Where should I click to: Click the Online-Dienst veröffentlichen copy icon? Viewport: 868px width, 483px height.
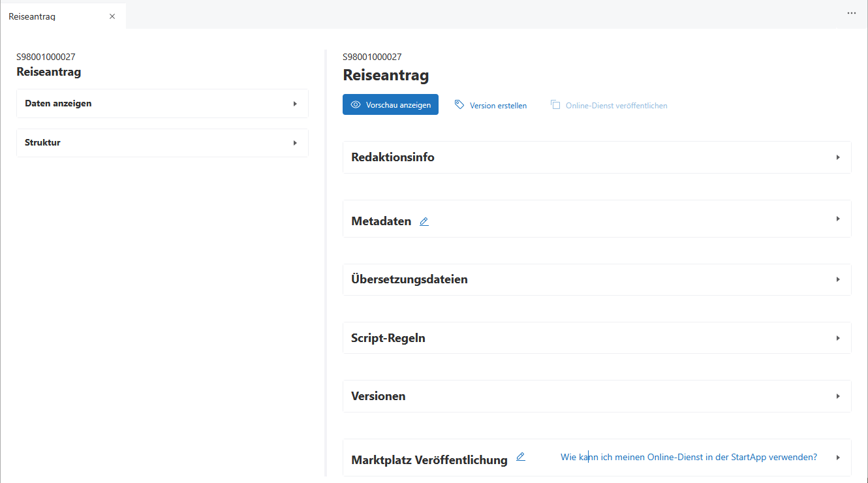(555, 104)
